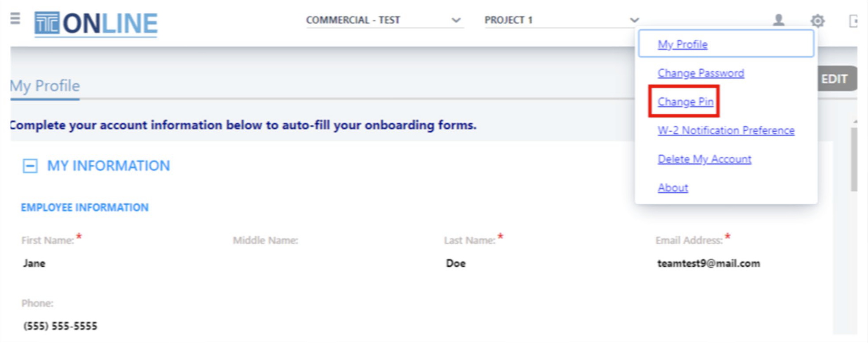Click the logout icon in header

(853, 21)
